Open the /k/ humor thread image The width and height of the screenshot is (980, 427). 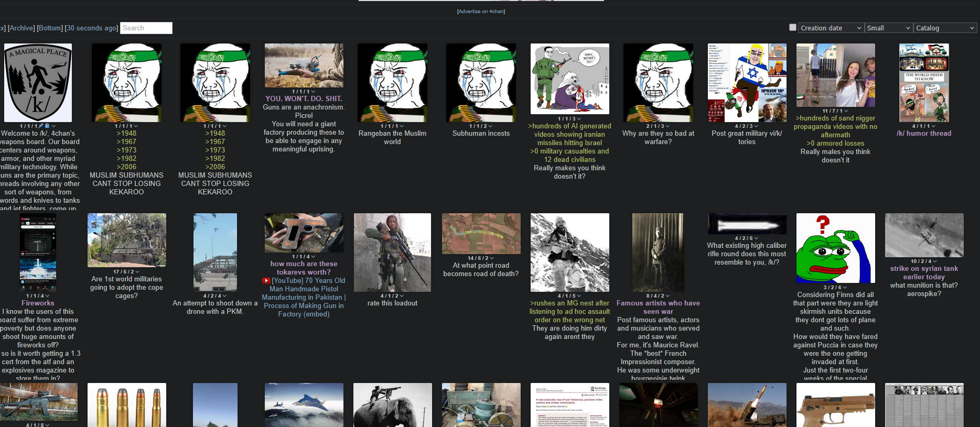click(x=924, y=83)
